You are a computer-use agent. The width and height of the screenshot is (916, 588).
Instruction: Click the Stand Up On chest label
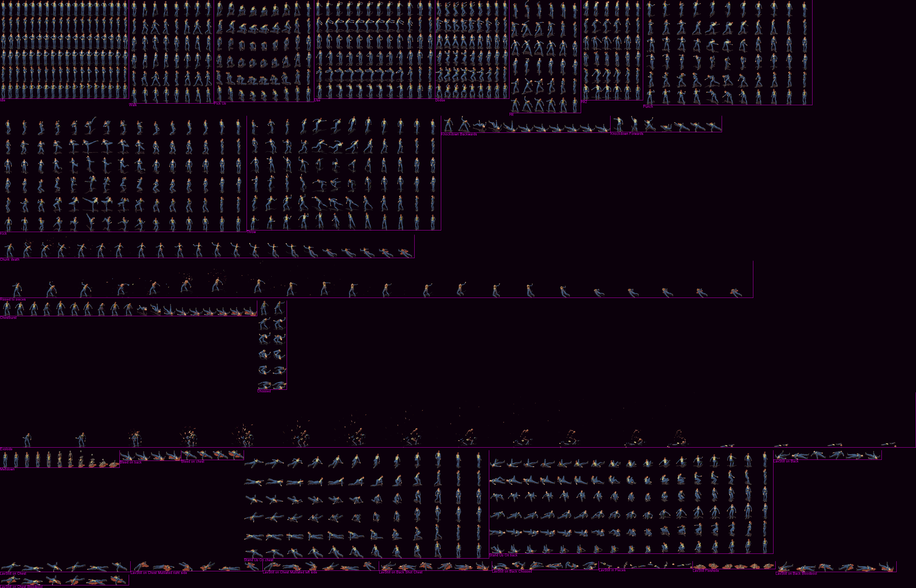click(259, 560)
